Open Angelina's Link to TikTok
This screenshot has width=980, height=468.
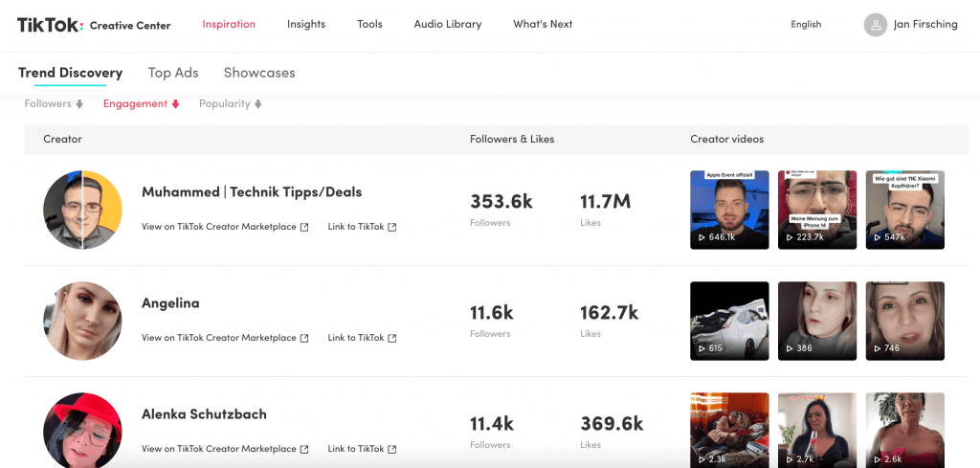click(x=362, y=338)
